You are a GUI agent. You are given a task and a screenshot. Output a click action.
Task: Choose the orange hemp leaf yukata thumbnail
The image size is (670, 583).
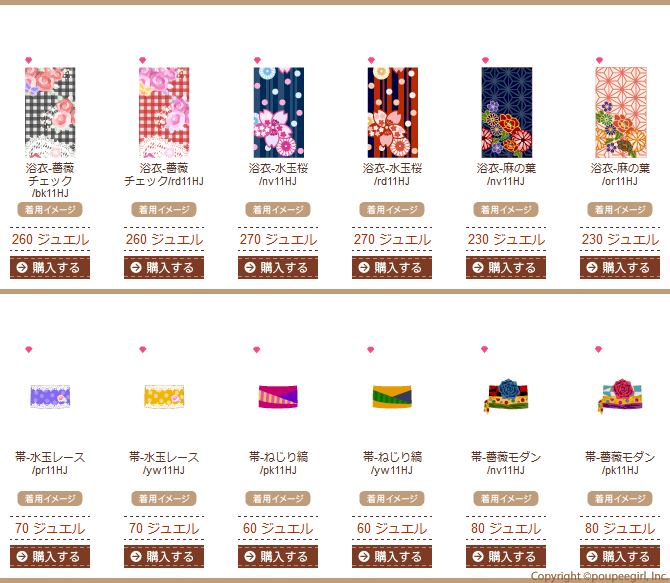pos(621,112)
